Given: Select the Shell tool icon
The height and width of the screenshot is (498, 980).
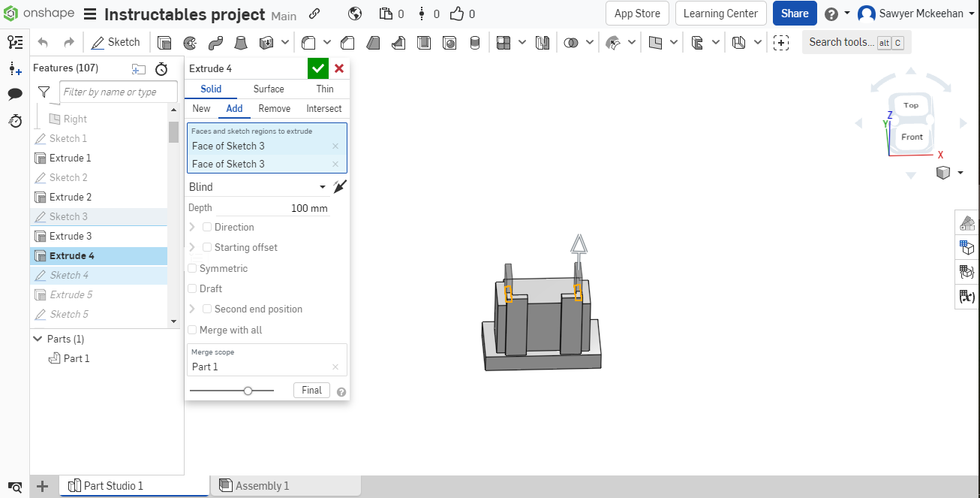Looking at the screenshot, I should (424, 43).
